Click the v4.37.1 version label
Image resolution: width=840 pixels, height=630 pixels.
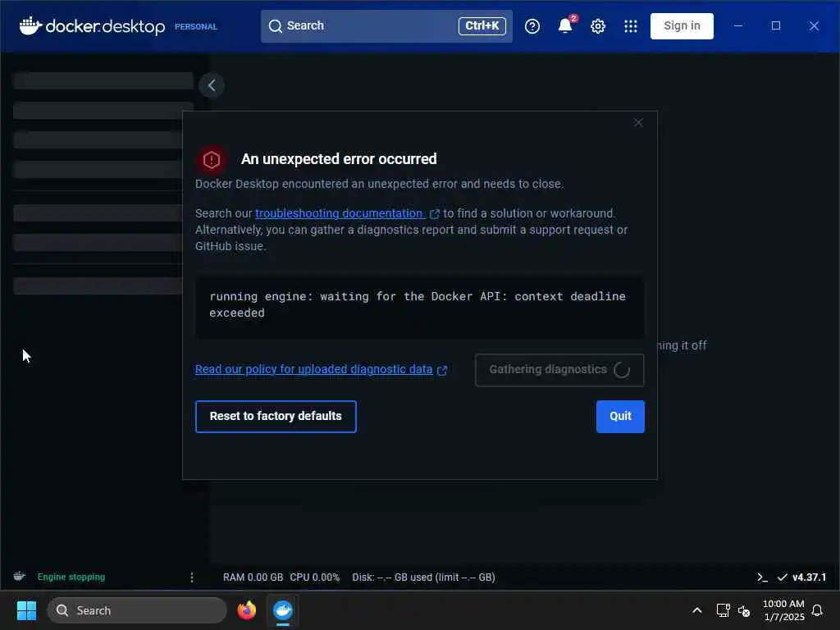[x=809, y=577]
